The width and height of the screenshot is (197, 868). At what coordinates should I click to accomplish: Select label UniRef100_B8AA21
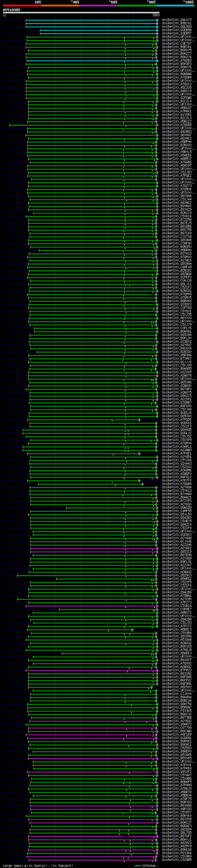(x=176, y=497)
